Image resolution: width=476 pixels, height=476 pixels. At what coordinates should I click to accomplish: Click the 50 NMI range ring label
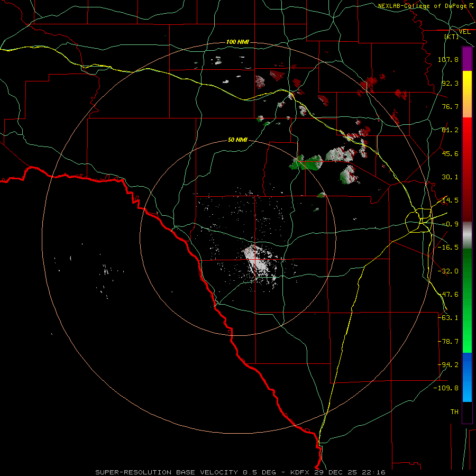click(x=237, y=140)
